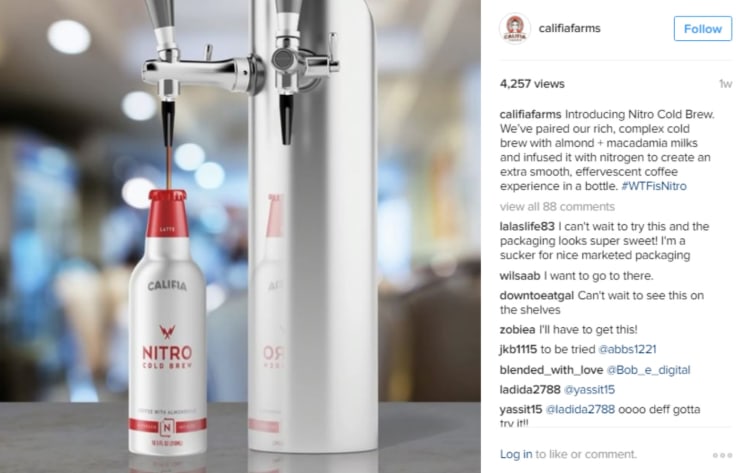
Task: Click the 1w post timestamp
Action: coord(725,84)
